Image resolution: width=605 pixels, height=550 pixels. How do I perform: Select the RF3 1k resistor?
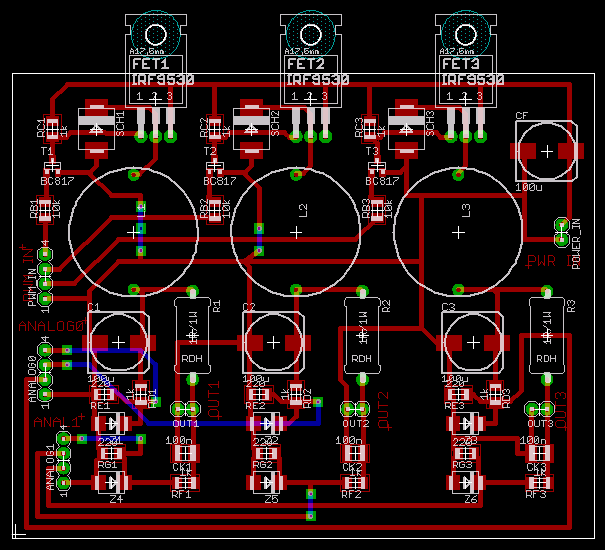tap(539, 483)
